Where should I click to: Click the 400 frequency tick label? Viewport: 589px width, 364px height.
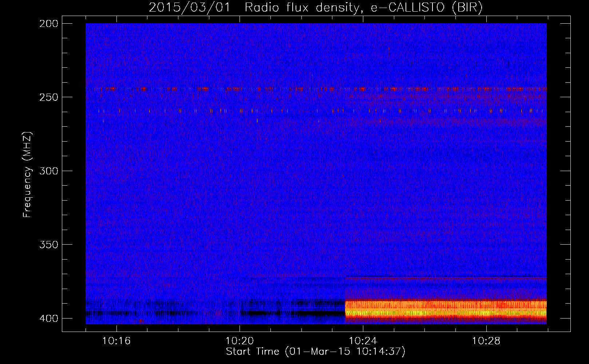49,318
